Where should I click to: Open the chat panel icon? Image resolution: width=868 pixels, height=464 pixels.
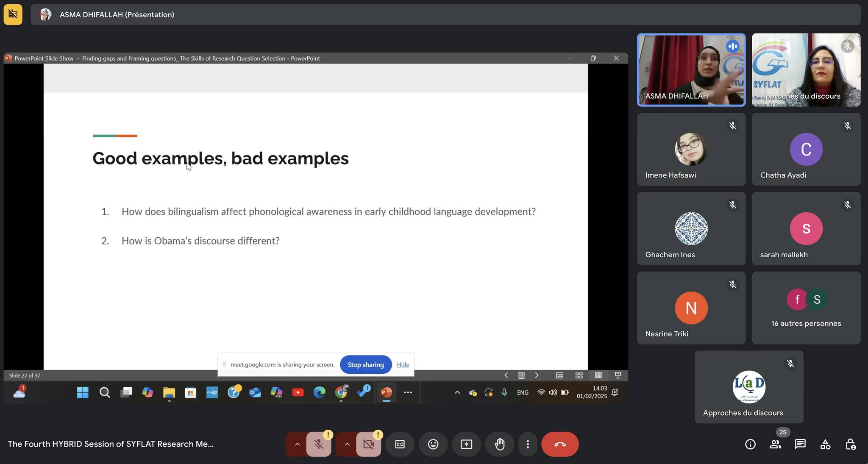point(800,444)
